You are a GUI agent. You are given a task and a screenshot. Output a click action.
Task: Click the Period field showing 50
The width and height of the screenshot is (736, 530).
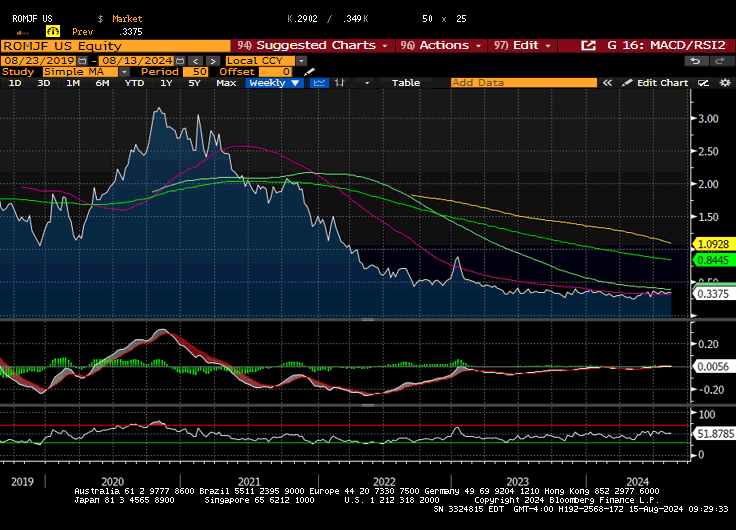(x=195, y=72)
